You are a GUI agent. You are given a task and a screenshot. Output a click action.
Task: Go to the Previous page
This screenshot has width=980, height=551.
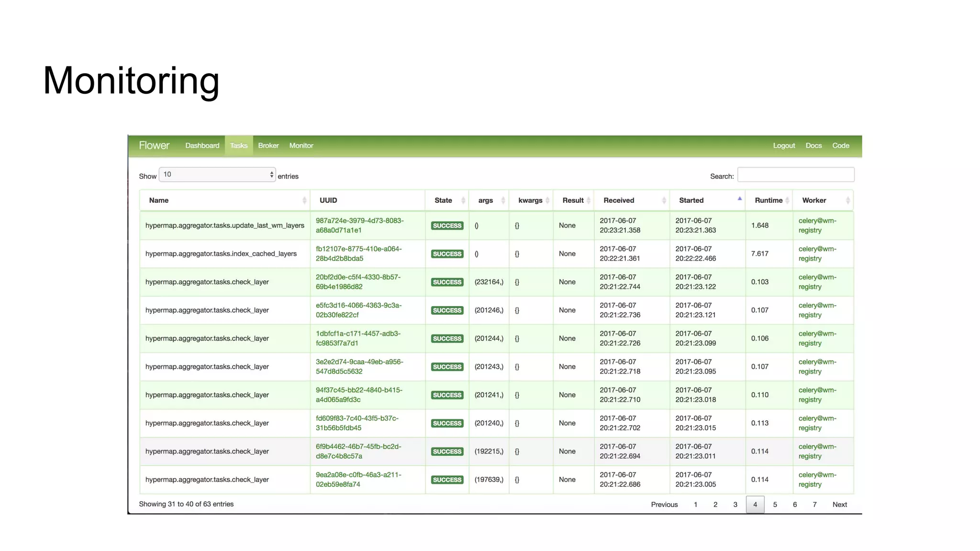[x=664, y=505]
